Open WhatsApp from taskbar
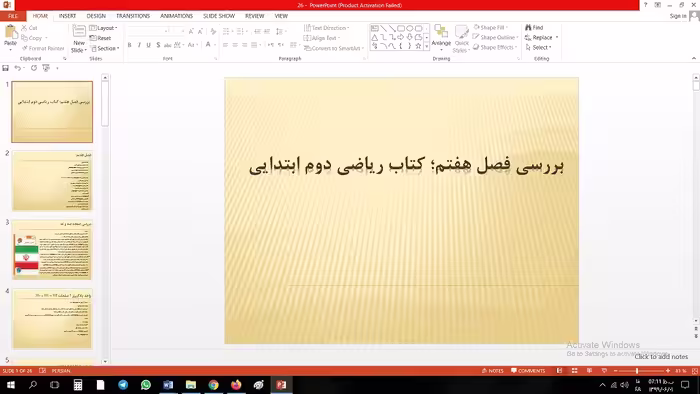700x394 pixels. pos(146,385)
